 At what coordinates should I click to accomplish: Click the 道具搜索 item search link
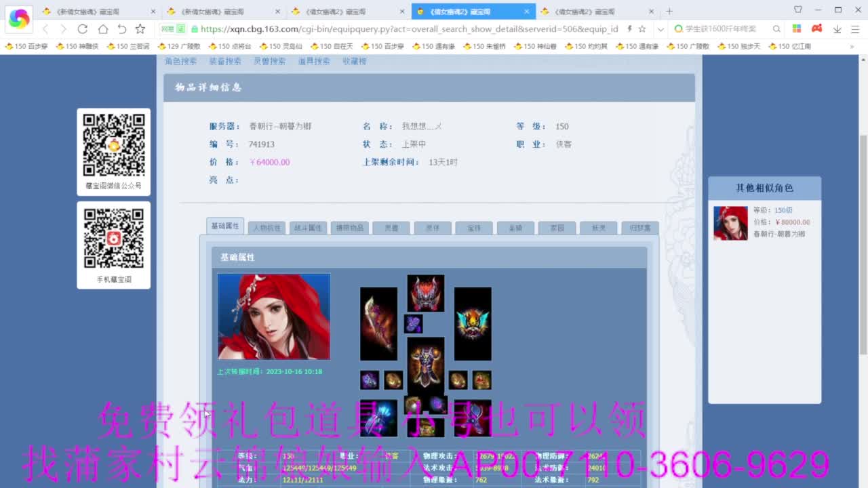coord(313,60)
